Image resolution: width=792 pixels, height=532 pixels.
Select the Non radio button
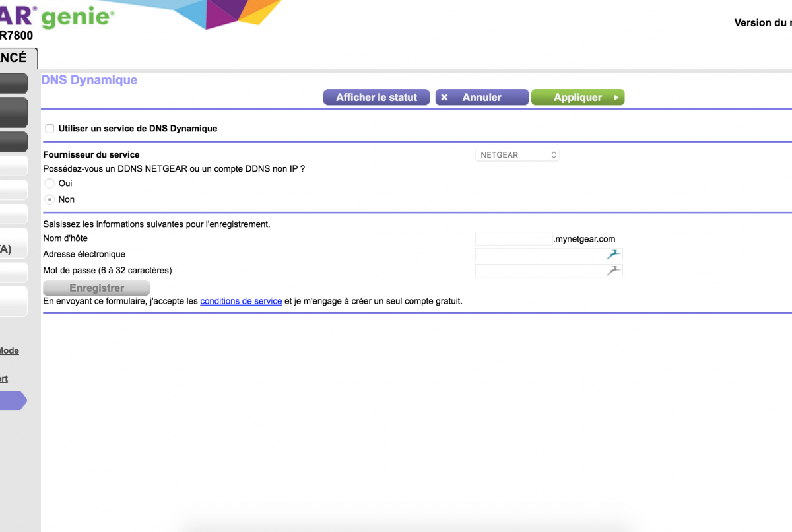click(x=49, y=199)
